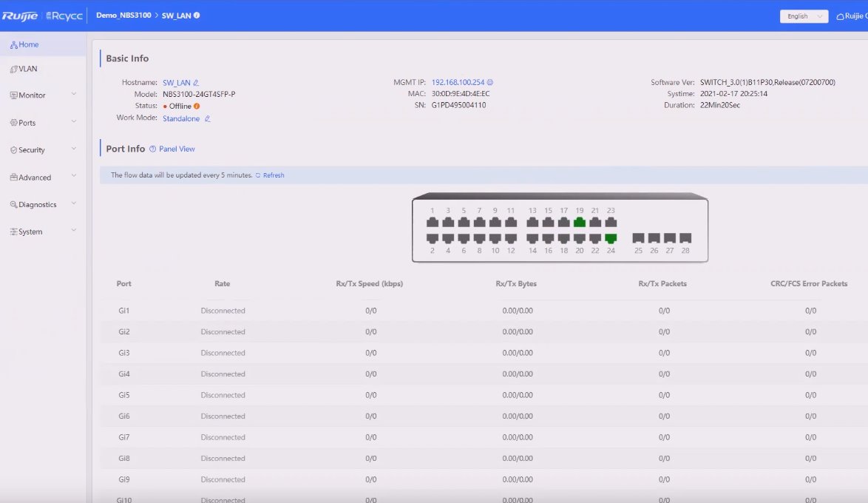The image size is (868, 503).
Task: Click the Panel View help icon
Action: pyautogui.click(x=153, y=149)
